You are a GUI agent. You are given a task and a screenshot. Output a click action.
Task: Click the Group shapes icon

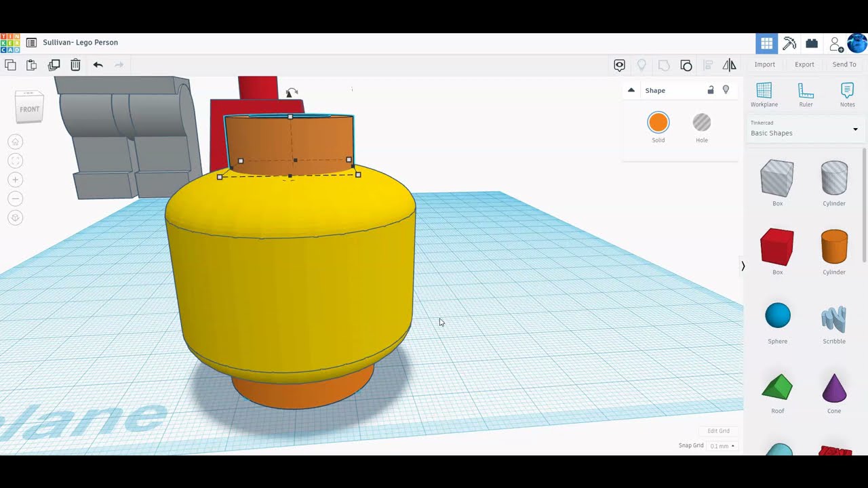coord(664,65)
